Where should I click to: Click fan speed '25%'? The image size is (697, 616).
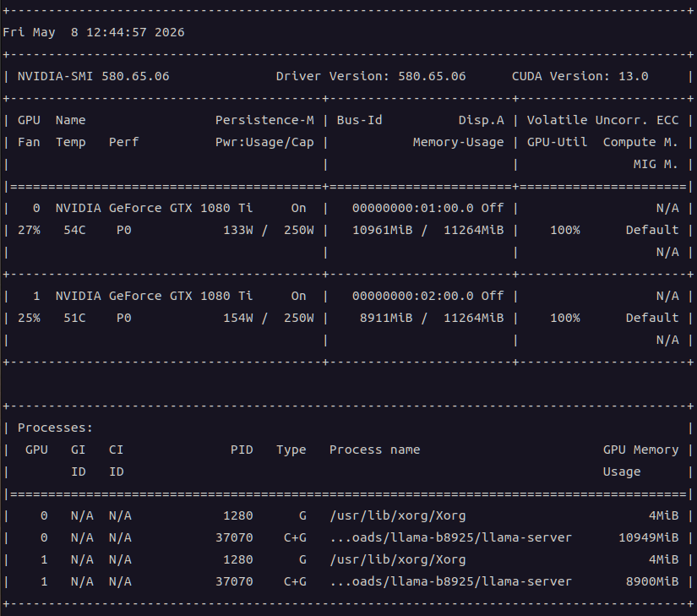click(29, 319)
